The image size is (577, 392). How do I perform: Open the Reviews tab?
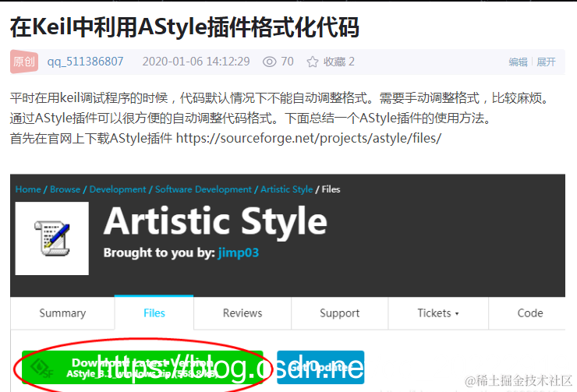(242, 313)
